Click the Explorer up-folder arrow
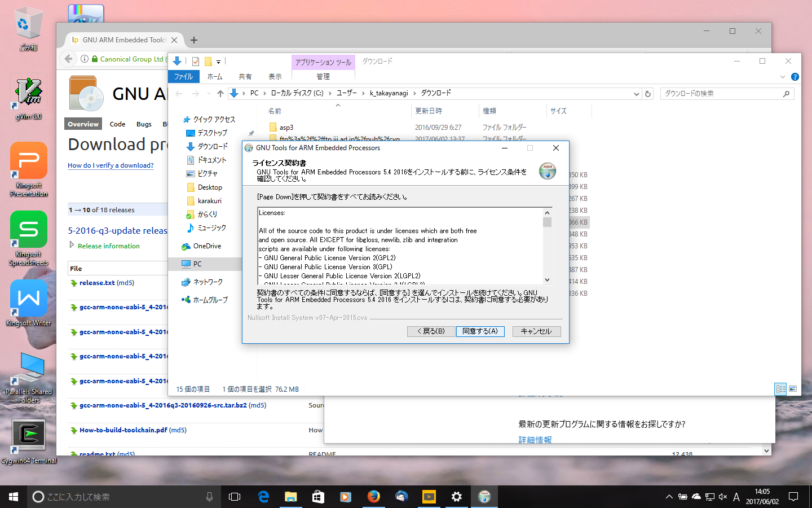Screen dimensions: 812x508 click(220, 94)
